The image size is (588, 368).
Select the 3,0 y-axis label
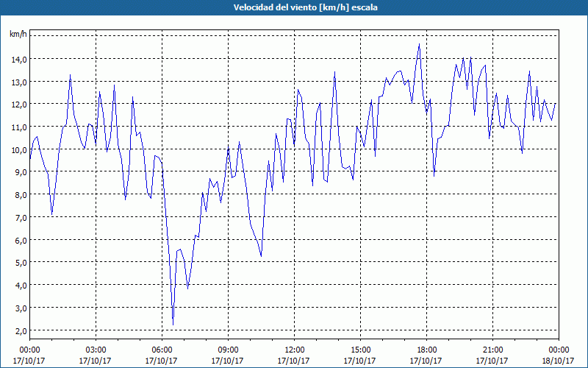point(21,308)
